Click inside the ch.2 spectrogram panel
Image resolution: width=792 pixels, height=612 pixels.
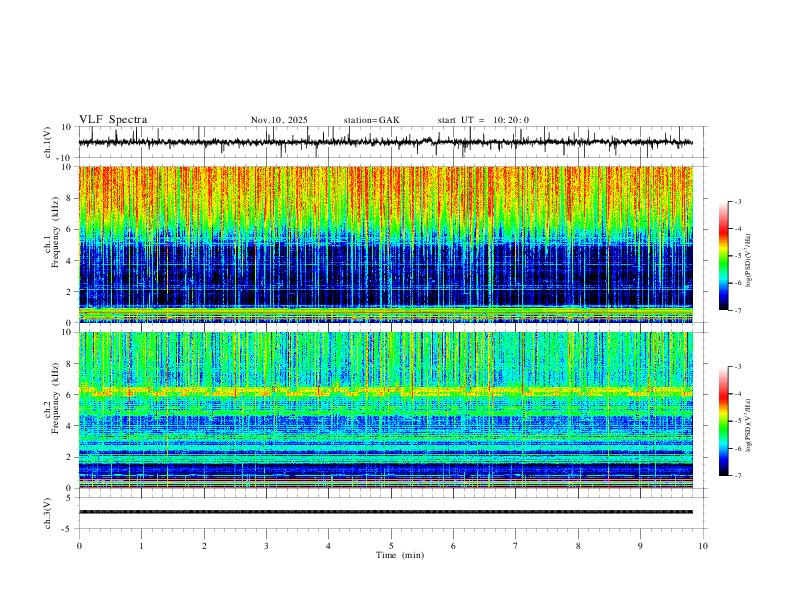(x=385, y=410)
